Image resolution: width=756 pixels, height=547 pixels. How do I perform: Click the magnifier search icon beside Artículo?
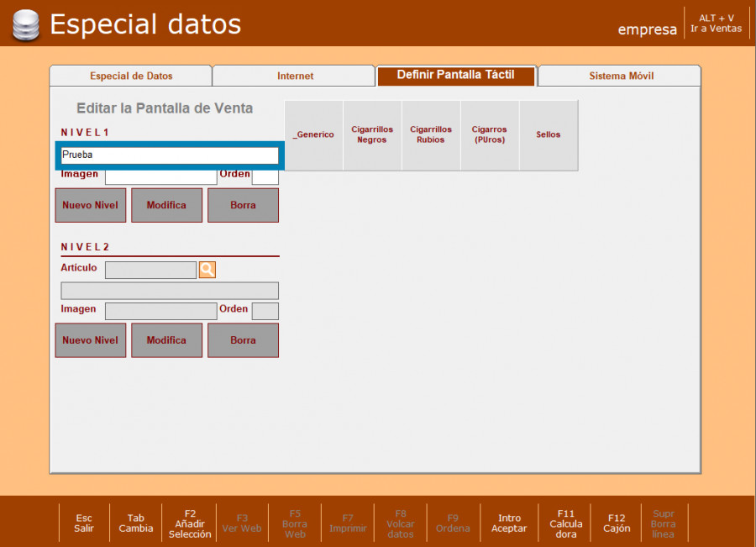click(x=207, y=270)
